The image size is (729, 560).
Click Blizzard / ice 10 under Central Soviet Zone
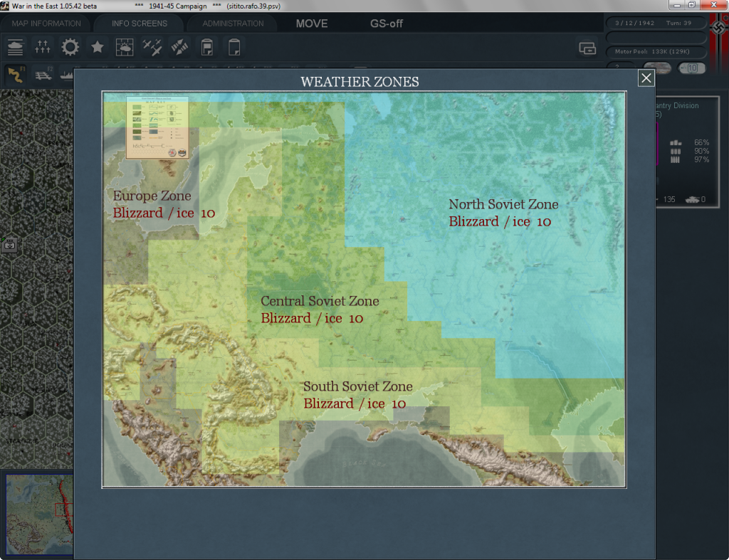[x=312, y=318]
